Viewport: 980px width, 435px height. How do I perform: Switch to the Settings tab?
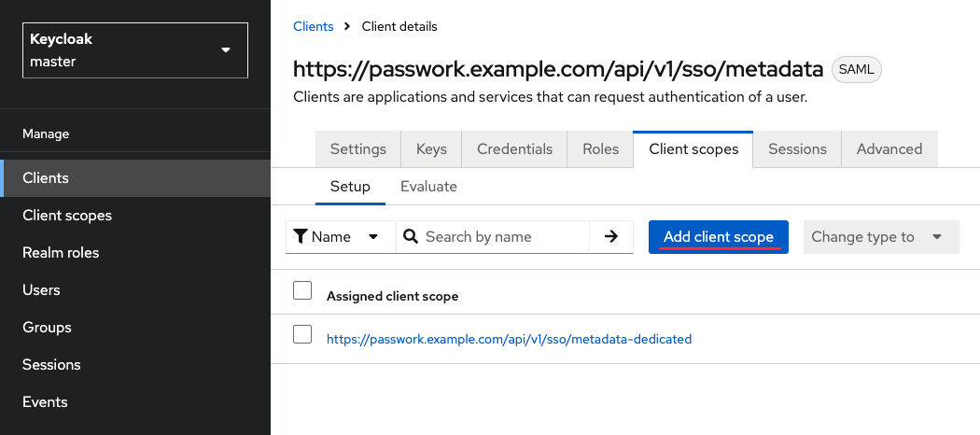point(358,149)
